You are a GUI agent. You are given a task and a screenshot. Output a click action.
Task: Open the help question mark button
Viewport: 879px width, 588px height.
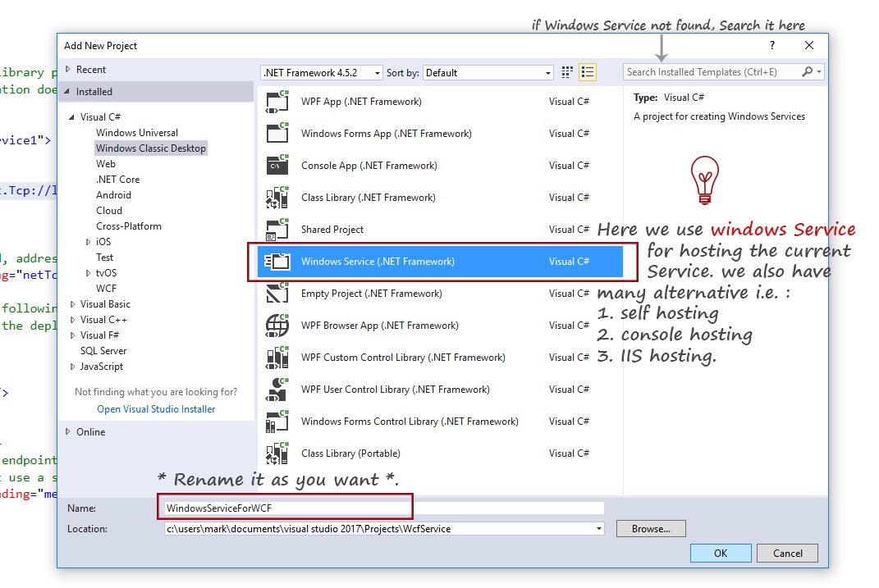point(772,45)
